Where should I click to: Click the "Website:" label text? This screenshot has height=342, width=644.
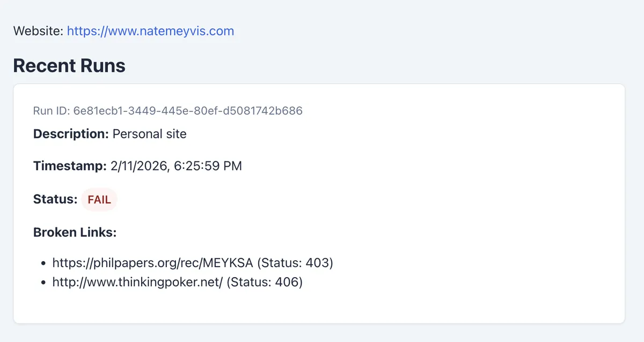(x=38, y=31)
